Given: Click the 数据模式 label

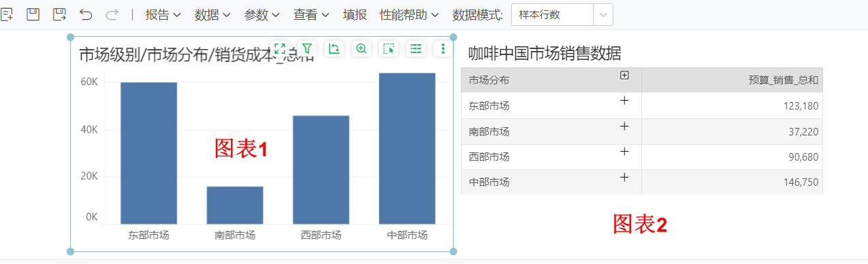Looking at the screenshot, I should pos(477,14).
